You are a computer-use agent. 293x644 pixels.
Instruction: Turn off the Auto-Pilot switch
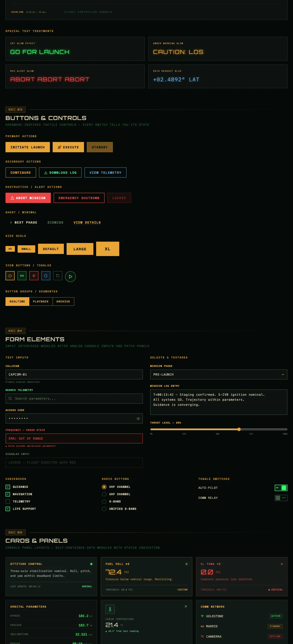[x=281, y=488]
